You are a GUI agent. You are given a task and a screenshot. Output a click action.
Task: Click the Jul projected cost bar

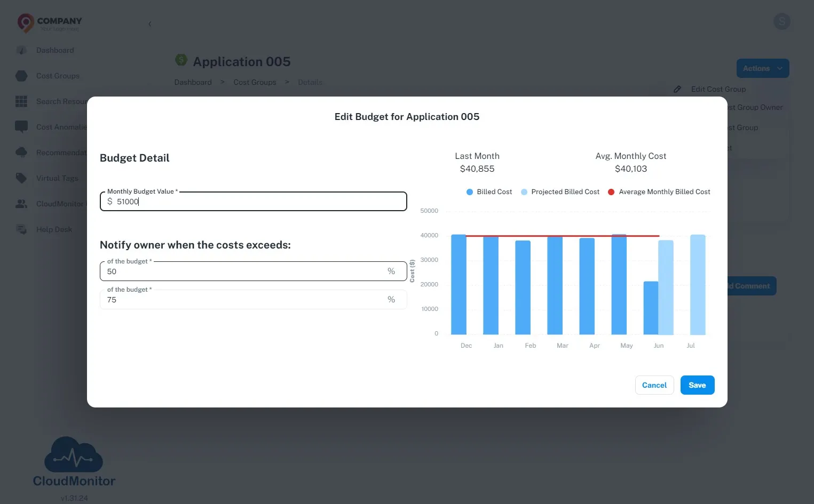(x=698, y=285)
